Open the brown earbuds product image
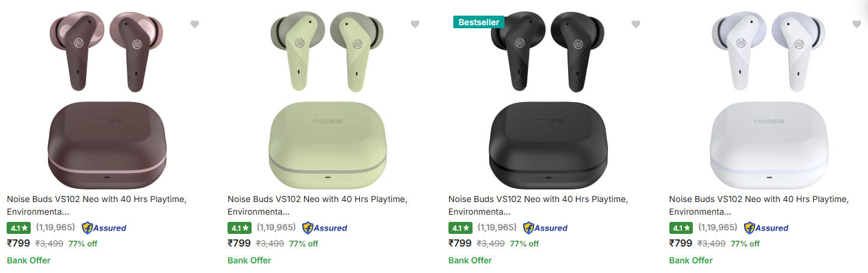 click(108, 96)
